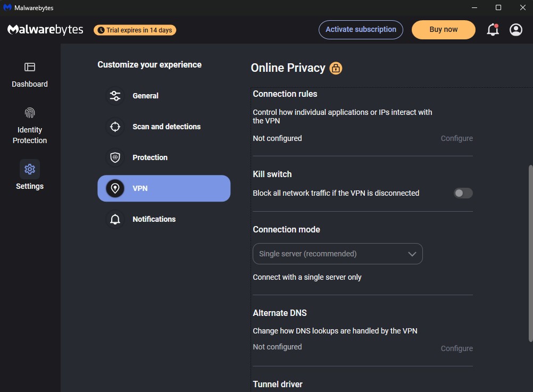Click the Connection rules heading

tap(285, 94)
